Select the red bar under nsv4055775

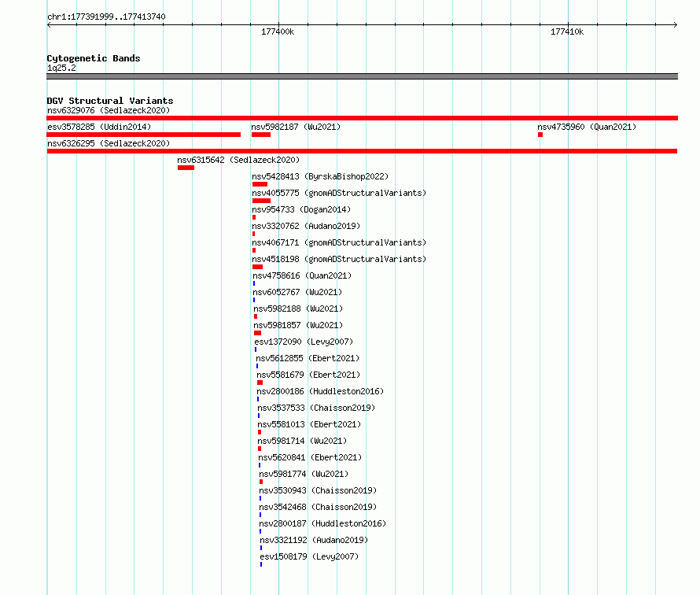pyautogui.click(x=261, y=201)
